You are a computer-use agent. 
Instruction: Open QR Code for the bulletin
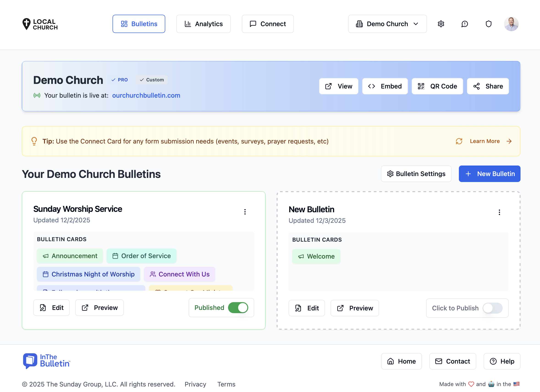click(437, 86)
